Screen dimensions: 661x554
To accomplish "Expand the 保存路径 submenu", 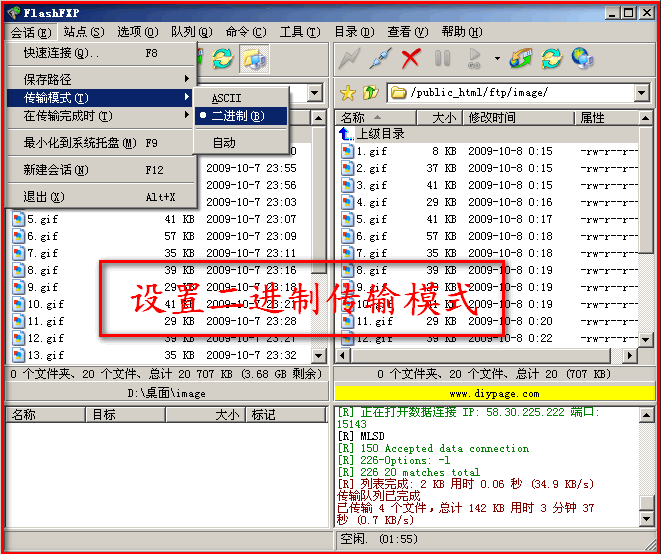I will tap(102, 79).
